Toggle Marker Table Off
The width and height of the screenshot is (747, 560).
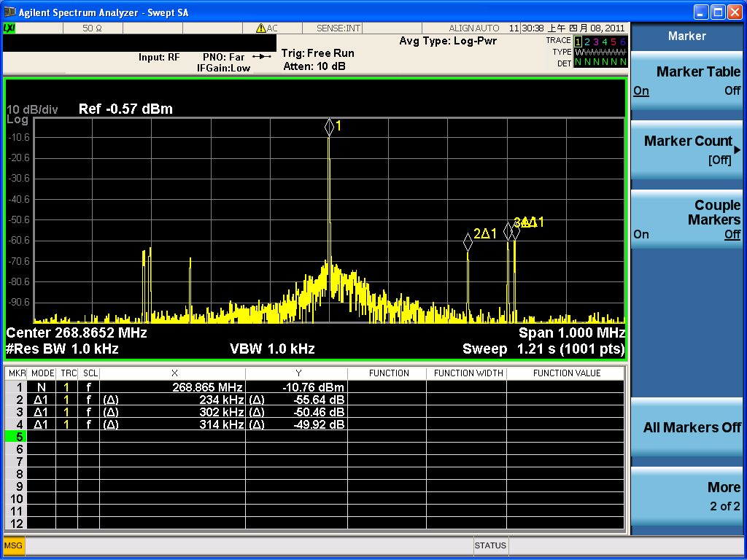(x=732, y=91)
